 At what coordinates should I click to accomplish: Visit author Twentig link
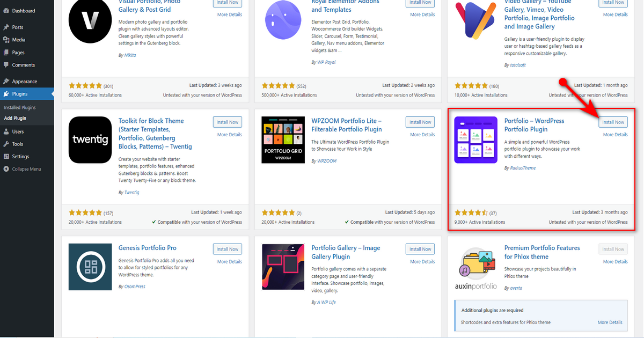(x=131, y=192)
